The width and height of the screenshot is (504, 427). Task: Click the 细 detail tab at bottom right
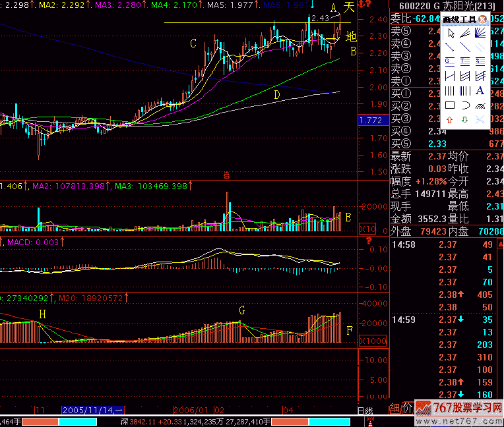(x=394, y=409)
